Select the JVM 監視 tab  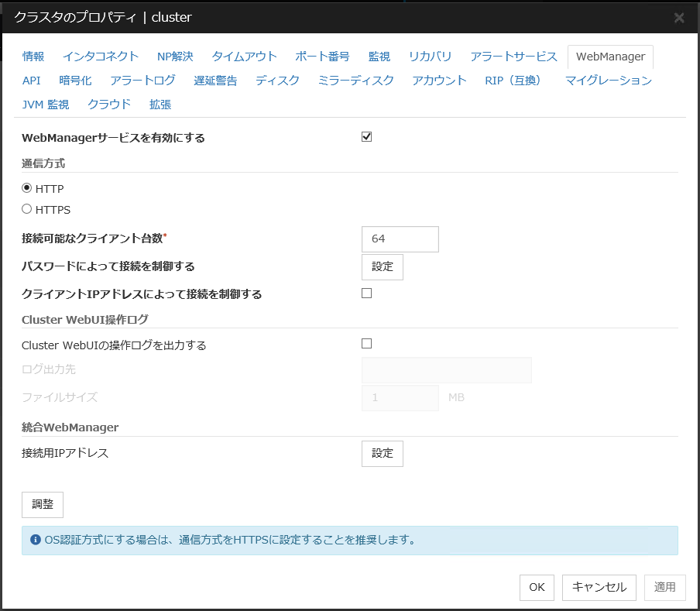[x=46, y=105]
